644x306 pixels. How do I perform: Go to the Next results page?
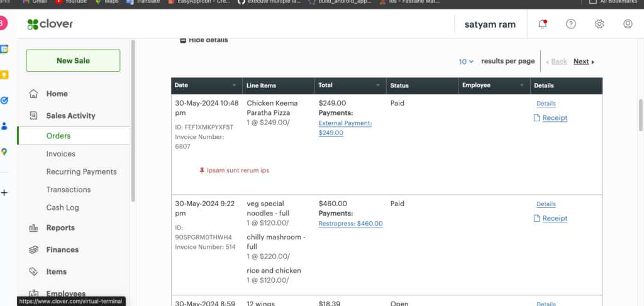pos(583,62)
